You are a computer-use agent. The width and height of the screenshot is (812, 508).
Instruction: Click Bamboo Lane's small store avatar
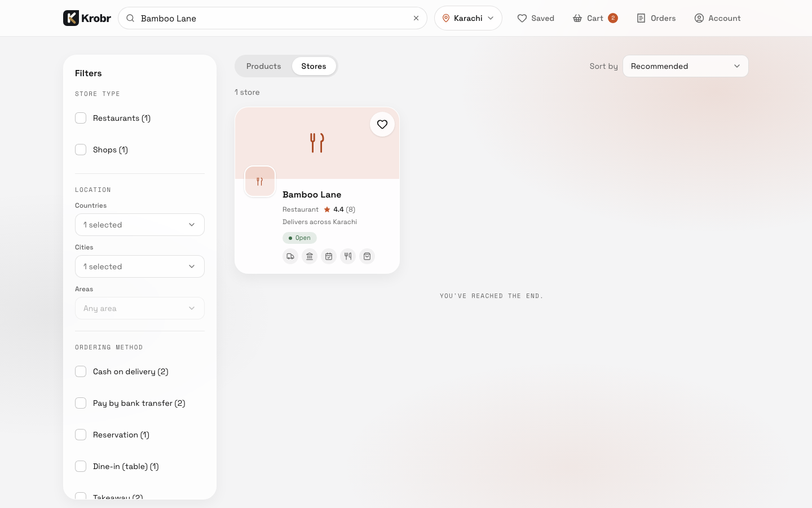click(x=260, y=181)
